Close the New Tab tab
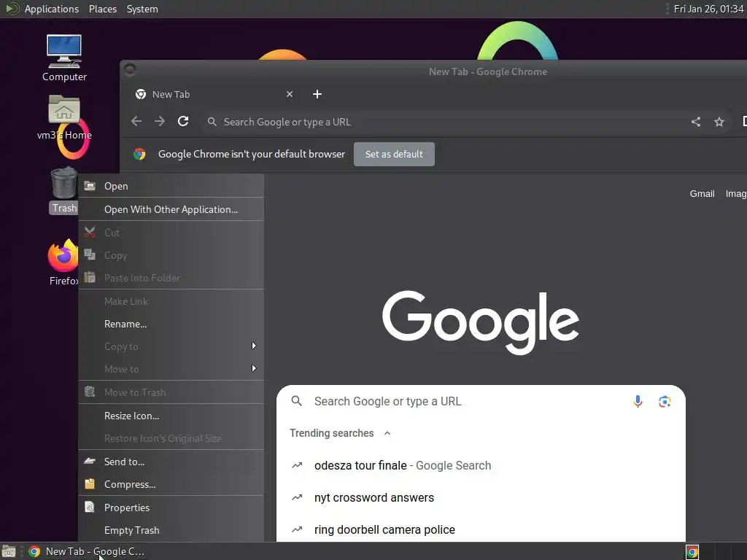The height and width of the screenshot is (560, 747). 289,94
